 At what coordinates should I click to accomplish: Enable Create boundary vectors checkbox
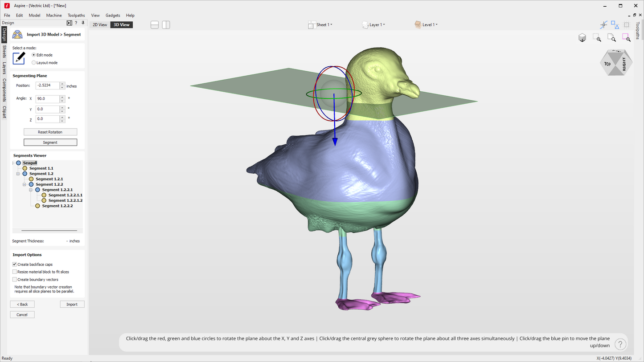click(x=15, y=280)
